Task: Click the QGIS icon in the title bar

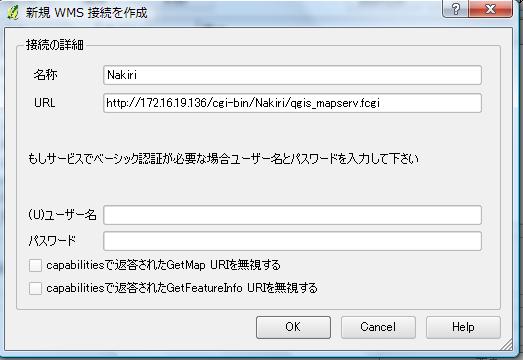Action: [13, 13]
